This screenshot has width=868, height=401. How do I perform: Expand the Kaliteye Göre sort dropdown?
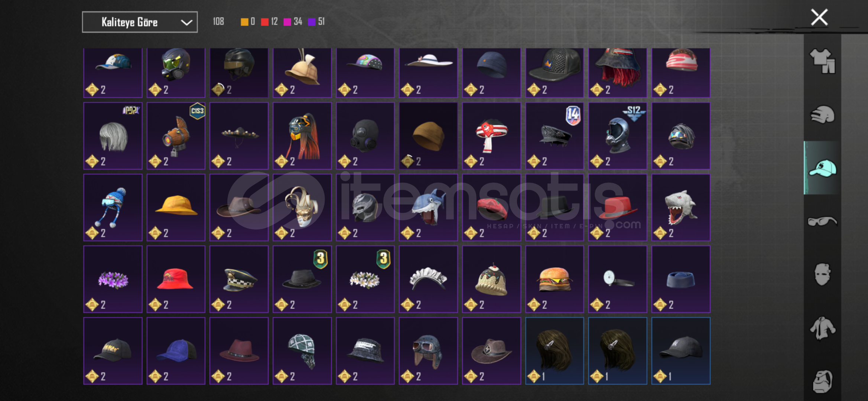pyautogui.click(x=140, y=22)
